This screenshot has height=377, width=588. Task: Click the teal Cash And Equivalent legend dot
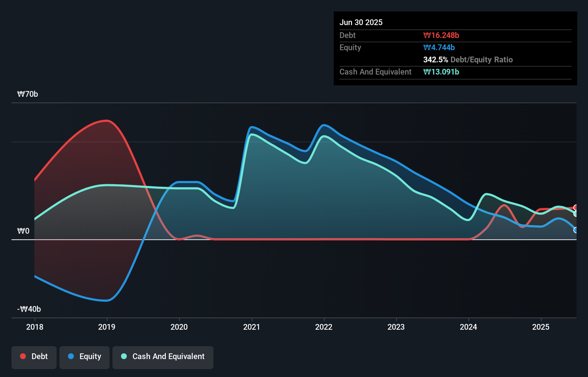click(x=124, y=356)
